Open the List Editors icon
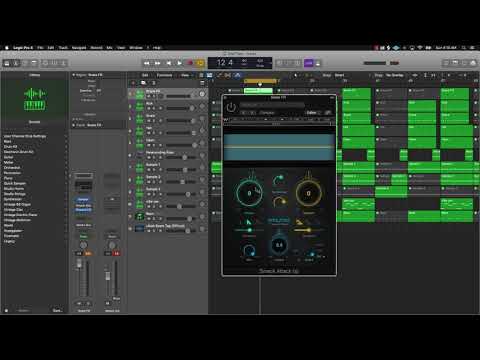This screenshot has height=360, width=480. click(x=446, y=63)
